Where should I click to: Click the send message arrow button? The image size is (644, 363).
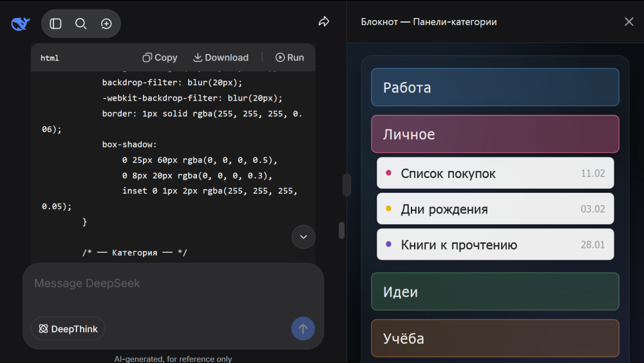303,328
